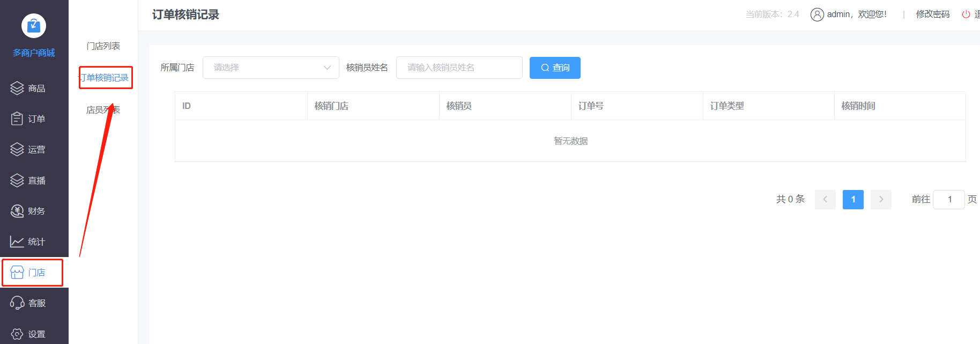Focus the 请输入核销员姓名 input field
980x344 pixels.
(459, 68)
